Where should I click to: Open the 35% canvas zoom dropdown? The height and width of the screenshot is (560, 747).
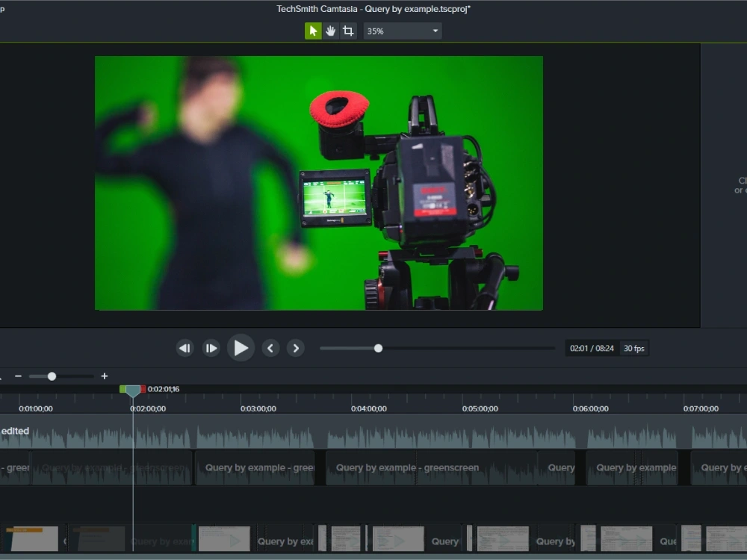pos(403,31)
